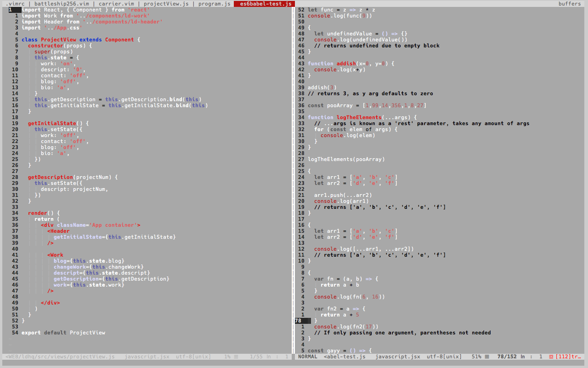588x368 pixels.
Task: Click 'utf-8[unix]' encoding in left statusline
Action: point(193,356)
